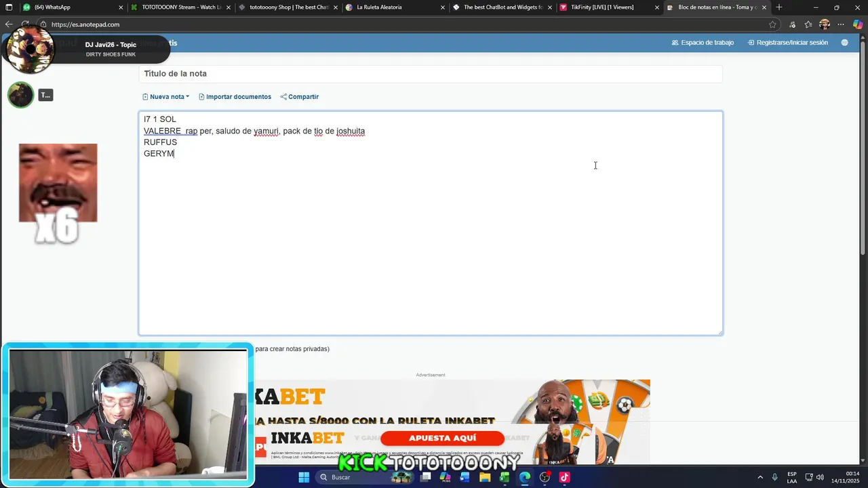Click the RUFFUS line in the note

point(160,142)
